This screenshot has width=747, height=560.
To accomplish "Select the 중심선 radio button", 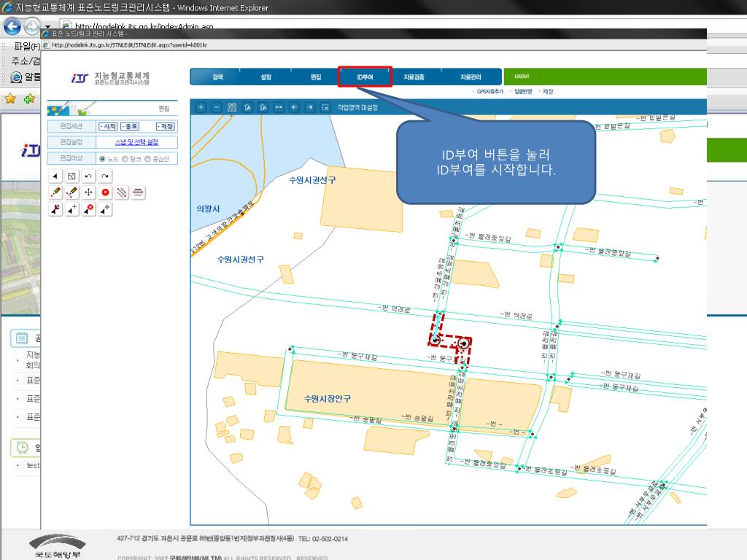I will click(147, 159).
